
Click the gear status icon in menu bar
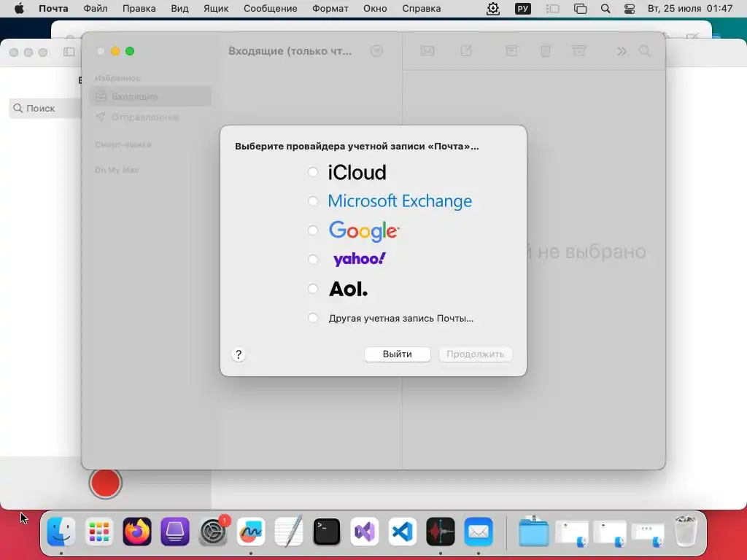(493, 9)
